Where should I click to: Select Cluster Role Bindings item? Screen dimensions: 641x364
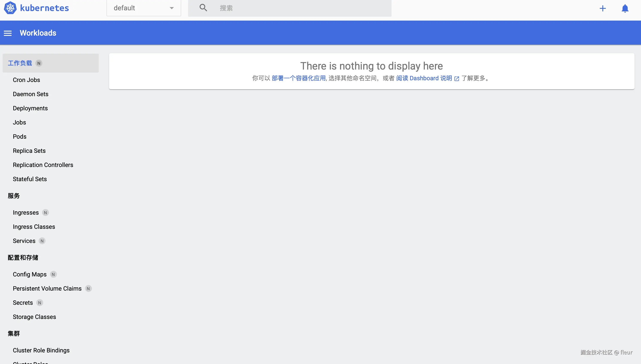tap(41, 350)
